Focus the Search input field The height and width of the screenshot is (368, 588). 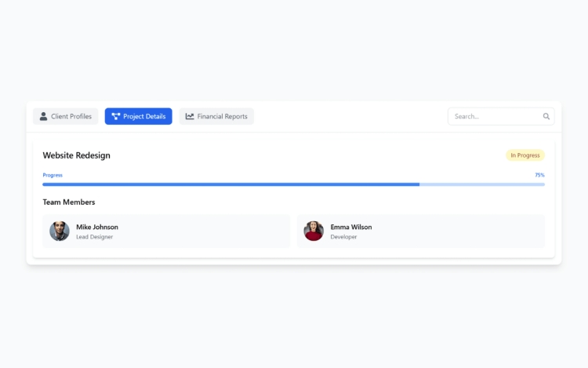(501, 116)
